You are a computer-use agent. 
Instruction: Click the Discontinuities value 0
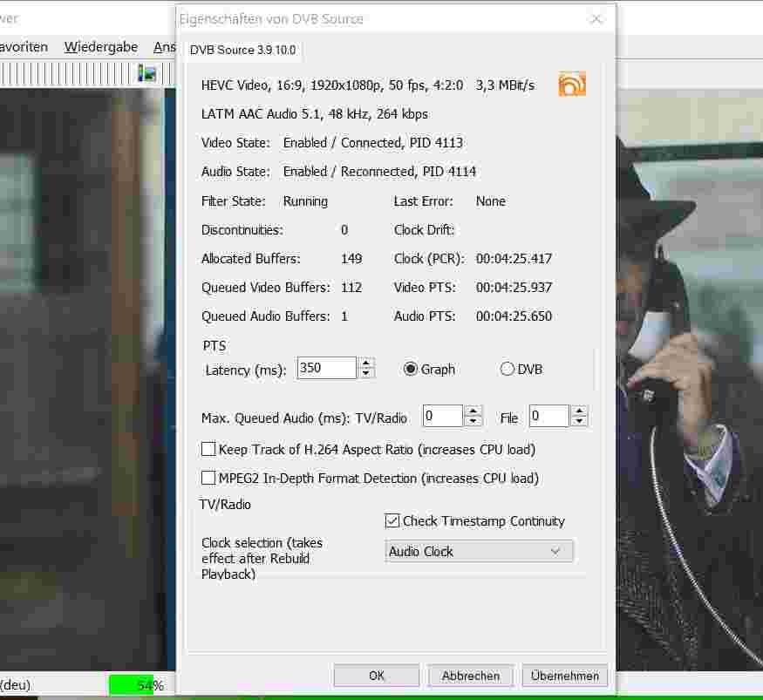(x=344, y=230)
